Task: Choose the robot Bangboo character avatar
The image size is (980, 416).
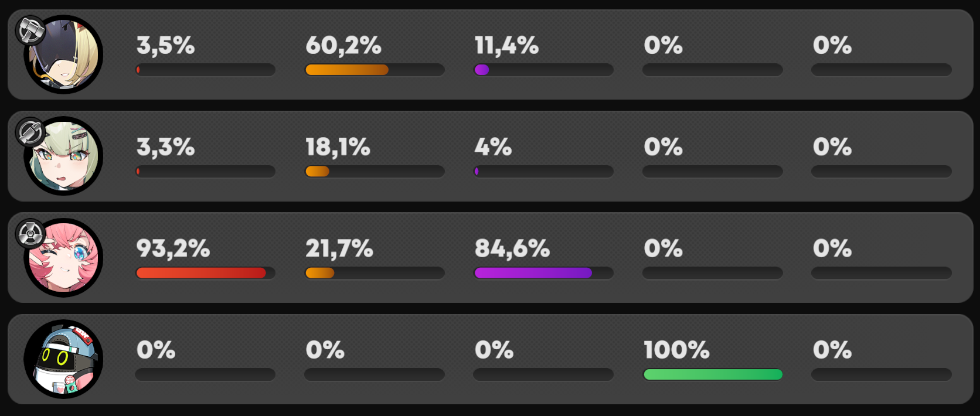Action: 63,359
